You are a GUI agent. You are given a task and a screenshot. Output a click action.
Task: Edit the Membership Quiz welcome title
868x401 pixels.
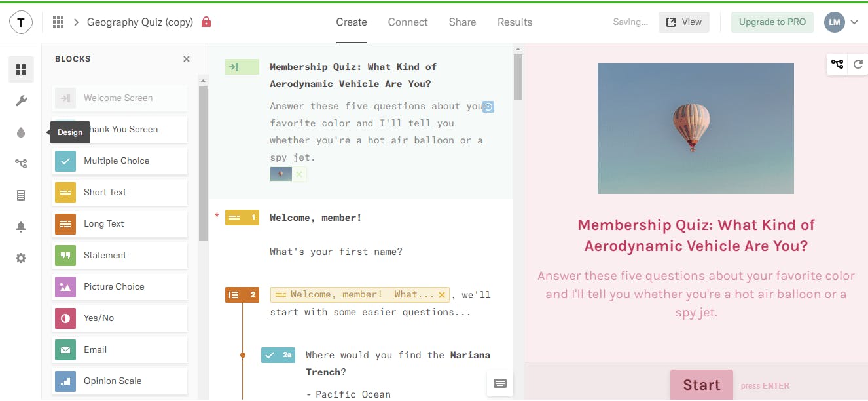click(353, 75)
